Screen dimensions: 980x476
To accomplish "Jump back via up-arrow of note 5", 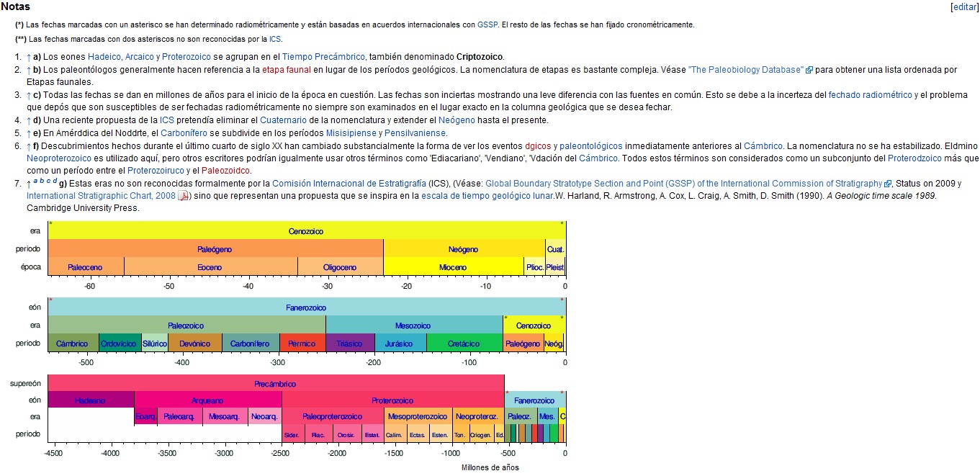I will [29, 133].
